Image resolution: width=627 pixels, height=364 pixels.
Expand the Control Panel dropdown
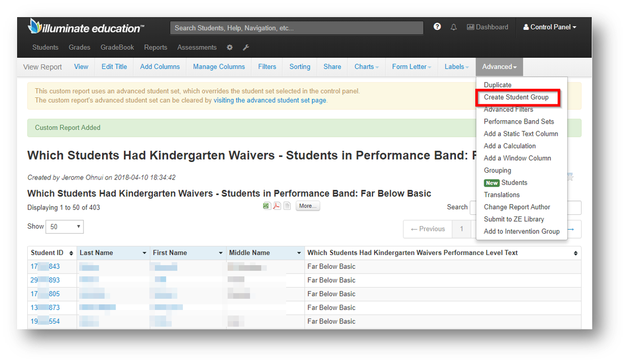pos(549,27)
